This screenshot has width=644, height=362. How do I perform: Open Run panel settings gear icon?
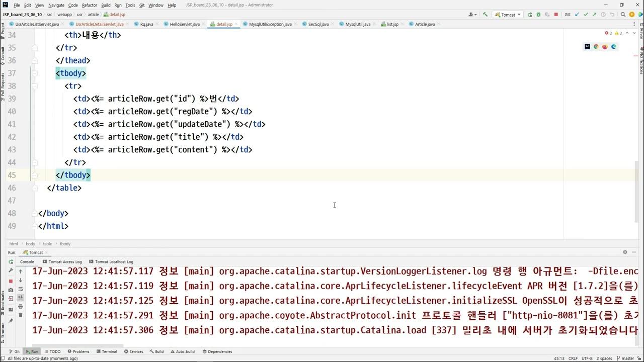(x=625, y=252)
